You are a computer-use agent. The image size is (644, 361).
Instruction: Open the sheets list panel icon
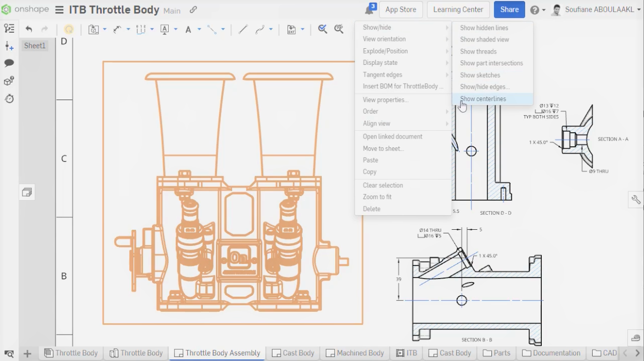9,29
